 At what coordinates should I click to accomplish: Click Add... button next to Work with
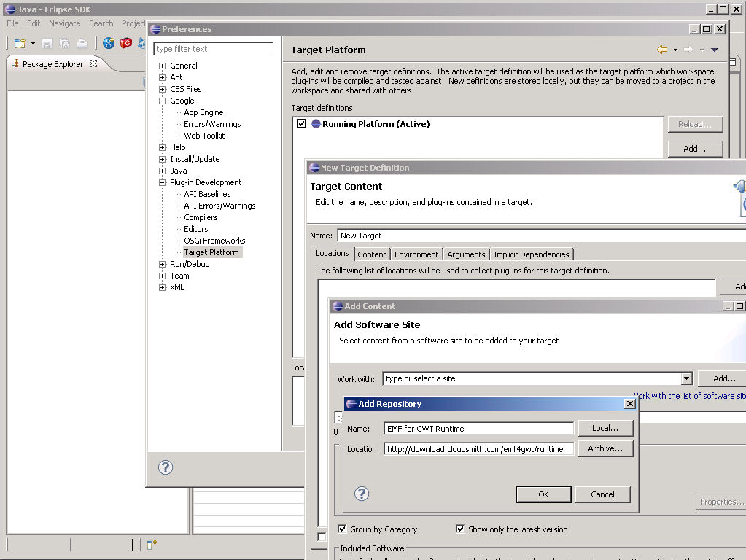pos(722,378)
